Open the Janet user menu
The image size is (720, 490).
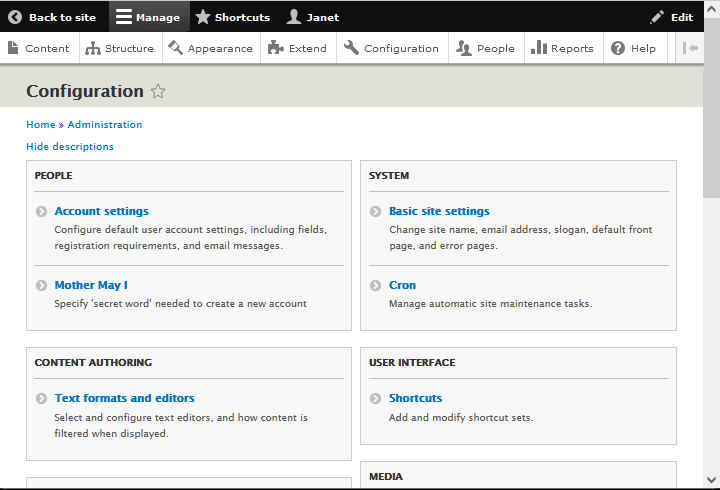(312, 17)
